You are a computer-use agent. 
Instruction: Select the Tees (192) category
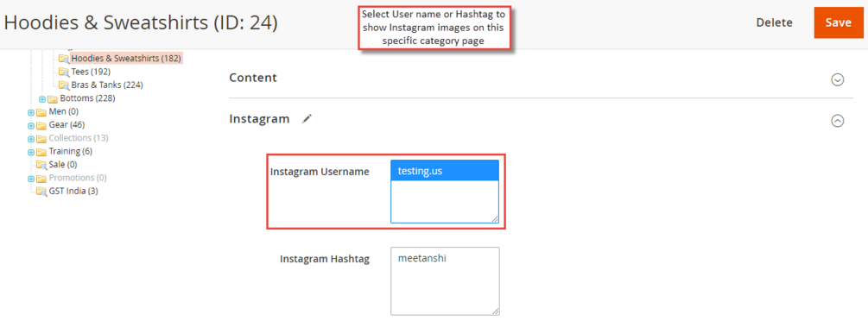[x=91, y=72]
